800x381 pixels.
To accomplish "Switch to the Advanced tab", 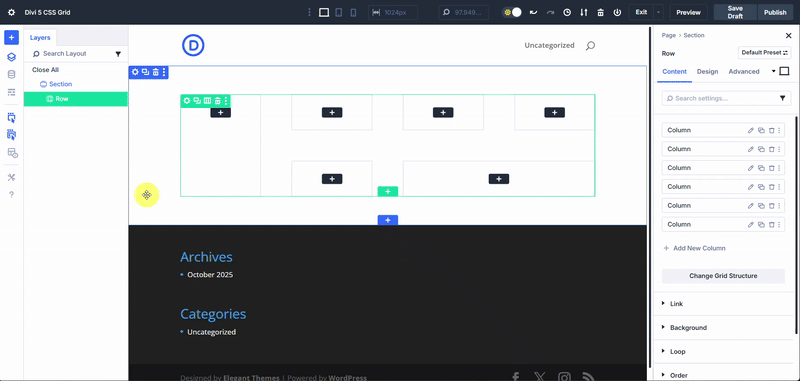I will (x=743, y=71).
